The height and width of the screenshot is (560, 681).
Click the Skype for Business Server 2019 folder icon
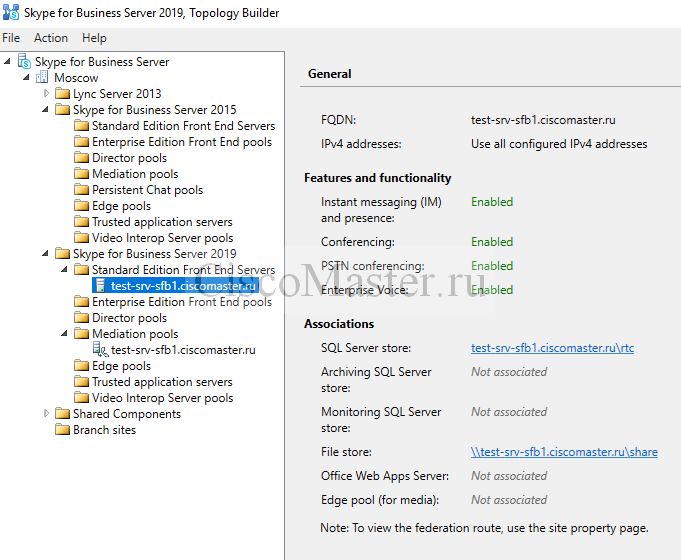click(63, 253)
